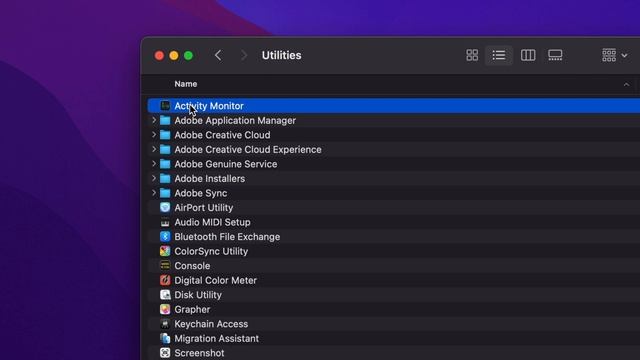Expand the Adobe Installers folder
640x360 pixels.
pyautogui.click(x=154, y=178)
